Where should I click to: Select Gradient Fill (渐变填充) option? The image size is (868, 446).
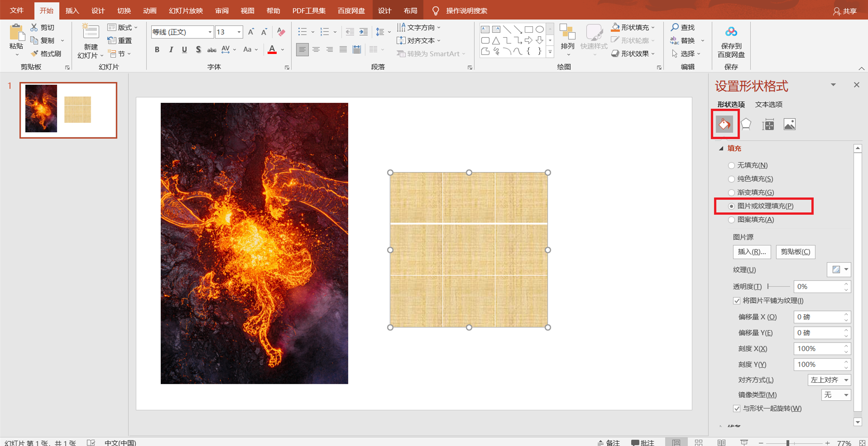tap(751, 192)
